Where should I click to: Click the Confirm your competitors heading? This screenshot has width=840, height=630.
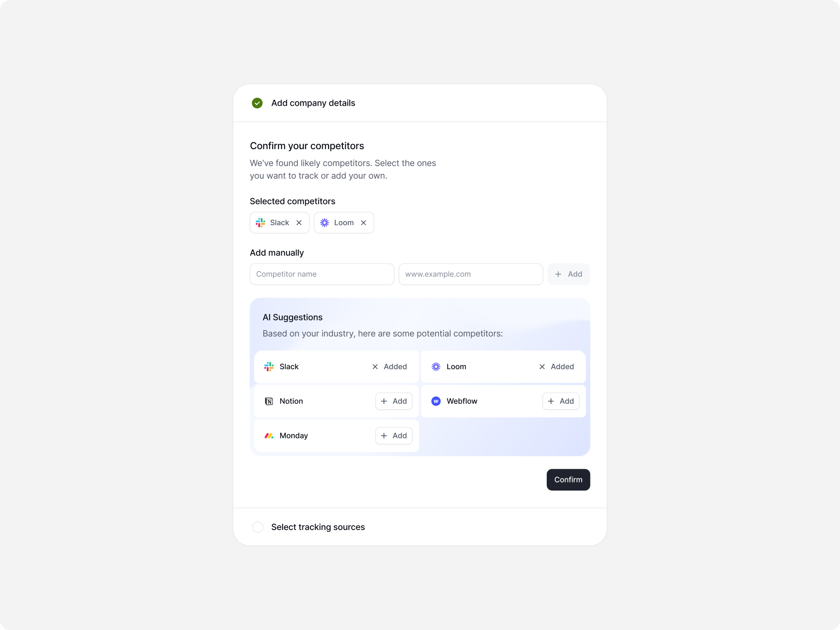point(307,146)
